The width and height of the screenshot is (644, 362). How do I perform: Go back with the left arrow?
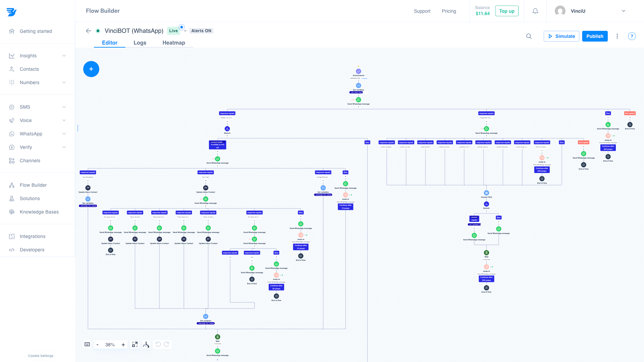[89, 31]
